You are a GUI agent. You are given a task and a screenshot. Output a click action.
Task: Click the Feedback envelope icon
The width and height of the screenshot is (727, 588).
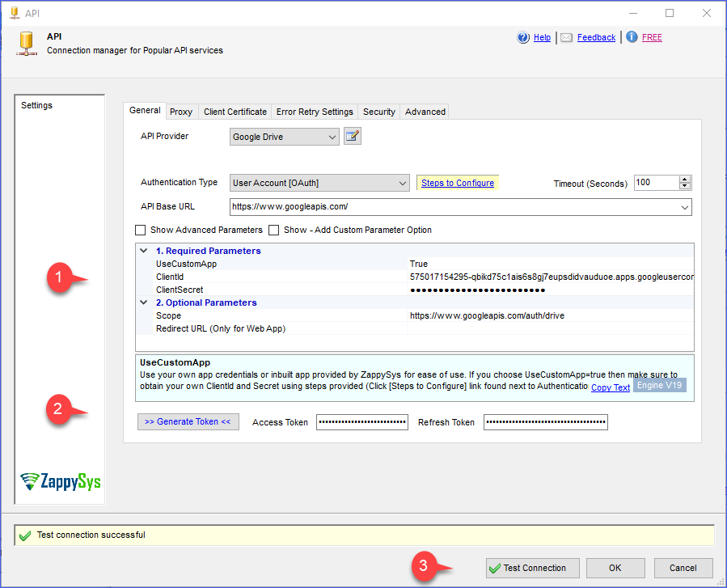pyautogui.click(x=566, y=37)
